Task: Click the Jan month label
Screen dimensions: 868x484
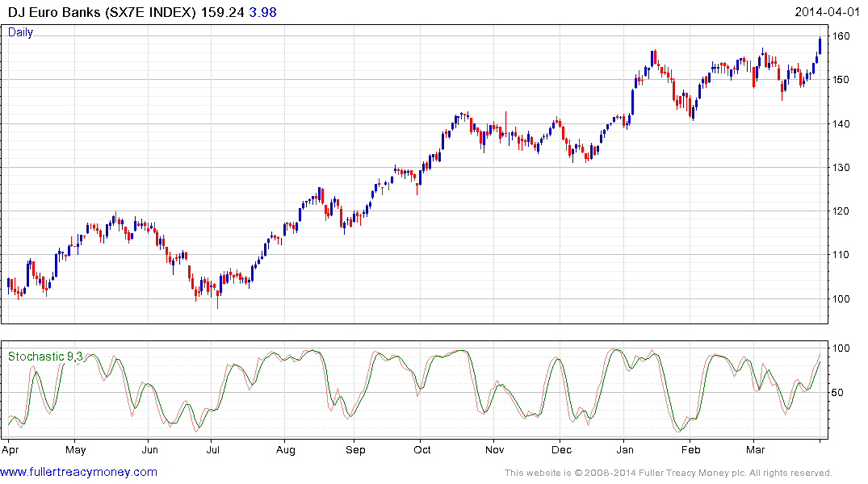Action: coord(625,450)
